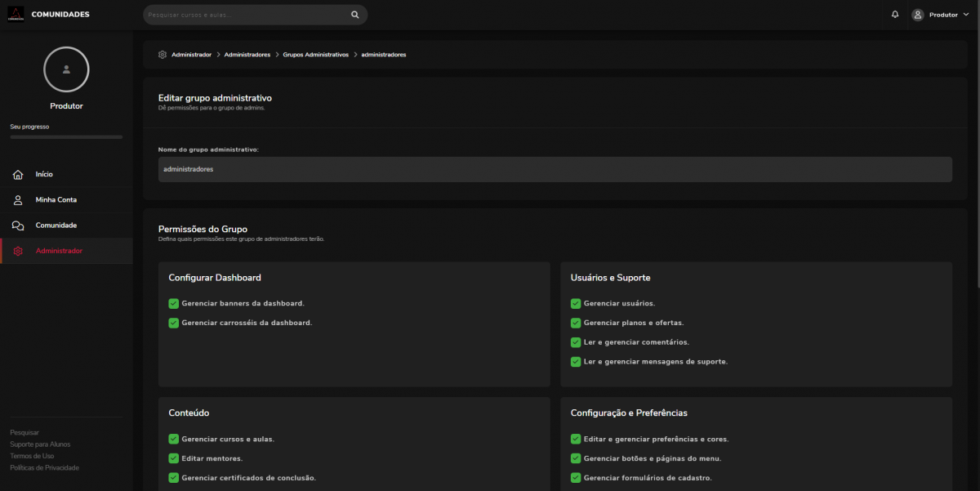Click the Comunidade chat bubbles icon
This screenshot has height=491, width=980.
(x=18, y=225)
